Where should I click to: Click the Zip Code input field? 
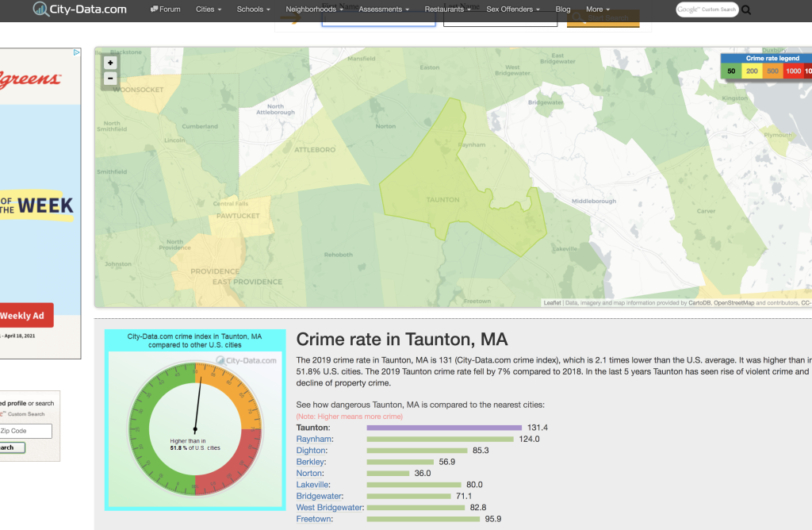(25, 431)
